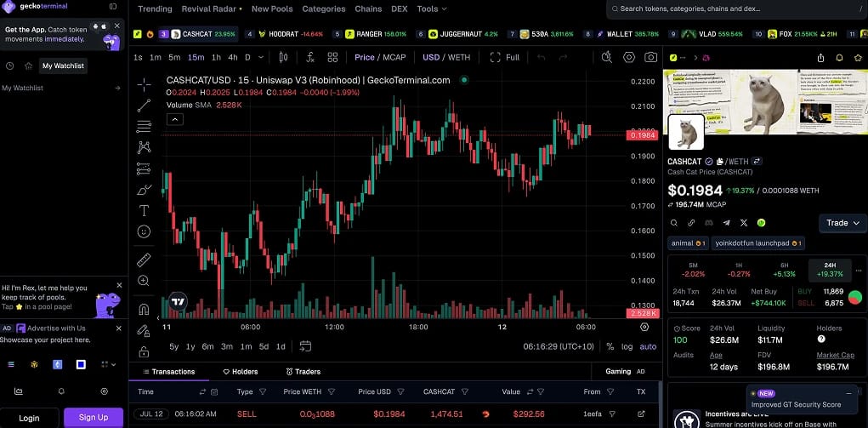Add CASHCAT to watchlist with star icon
868x428 pixels.
859,58
